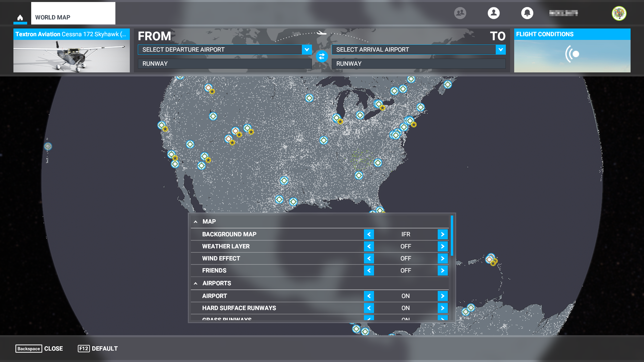Click the map settings scrollbar
644x362 pixels.
pos(452,236)
